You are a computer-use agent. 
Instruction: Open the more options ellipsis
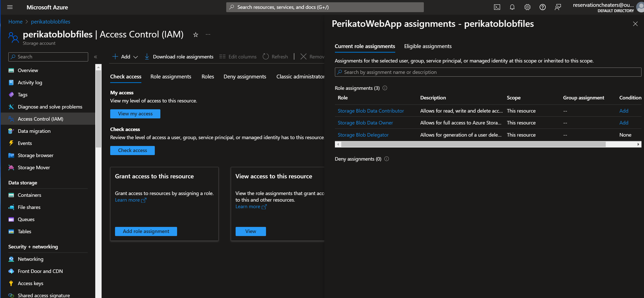click(208, 34)
